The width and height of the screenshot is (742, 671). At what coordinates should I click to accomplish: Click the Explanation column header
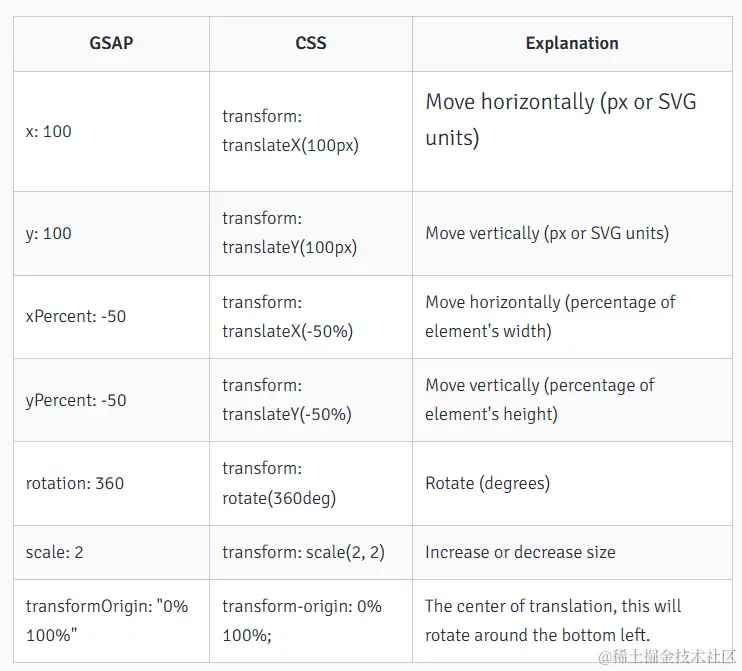(x=572, y=44)
